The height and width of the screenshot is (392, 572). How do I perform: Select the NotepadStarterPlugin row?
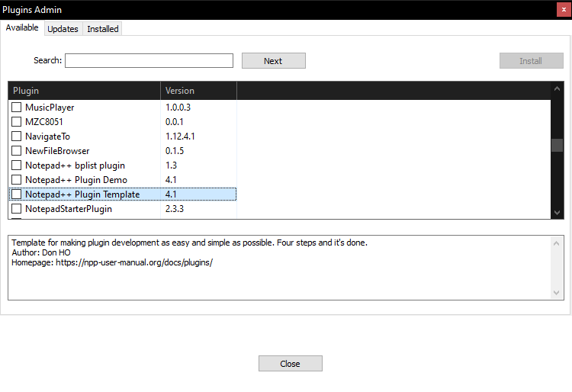click(123, 208)
